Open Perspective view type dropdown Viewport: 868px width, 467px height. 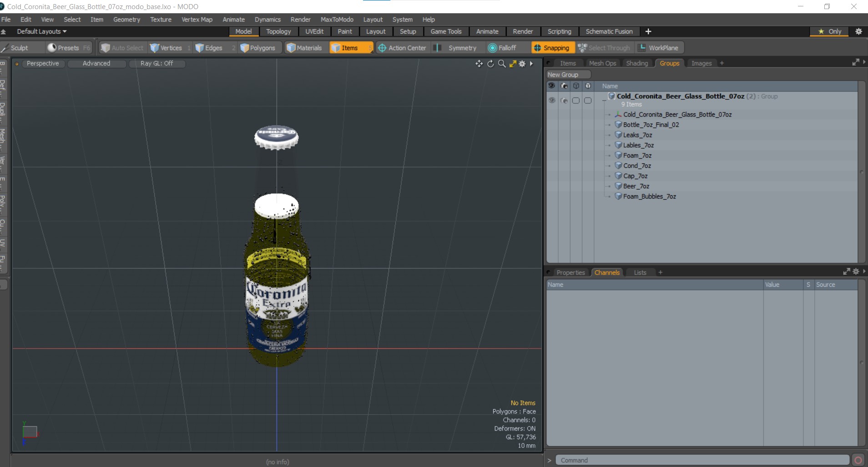click(43, 63)
